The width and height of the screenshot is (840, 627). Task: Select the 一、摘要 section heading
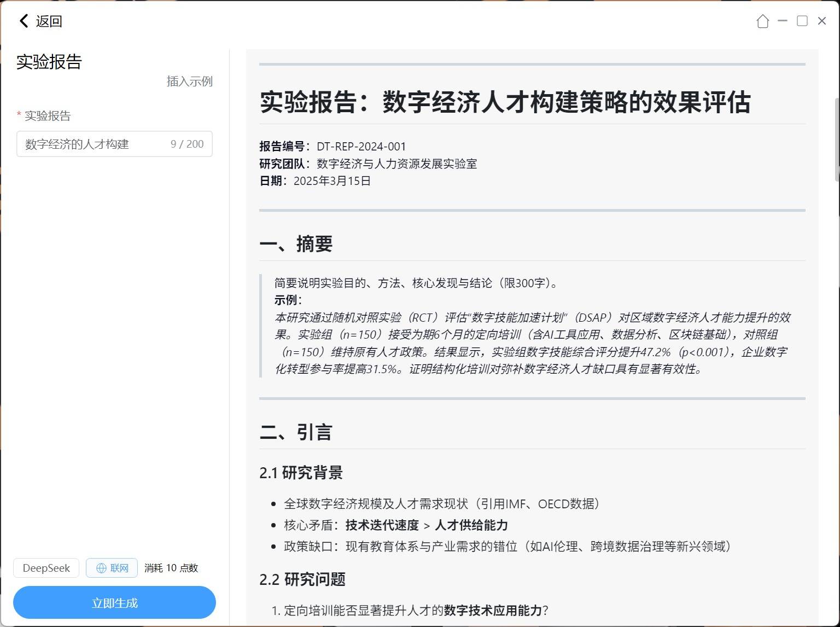click(296, 244)
